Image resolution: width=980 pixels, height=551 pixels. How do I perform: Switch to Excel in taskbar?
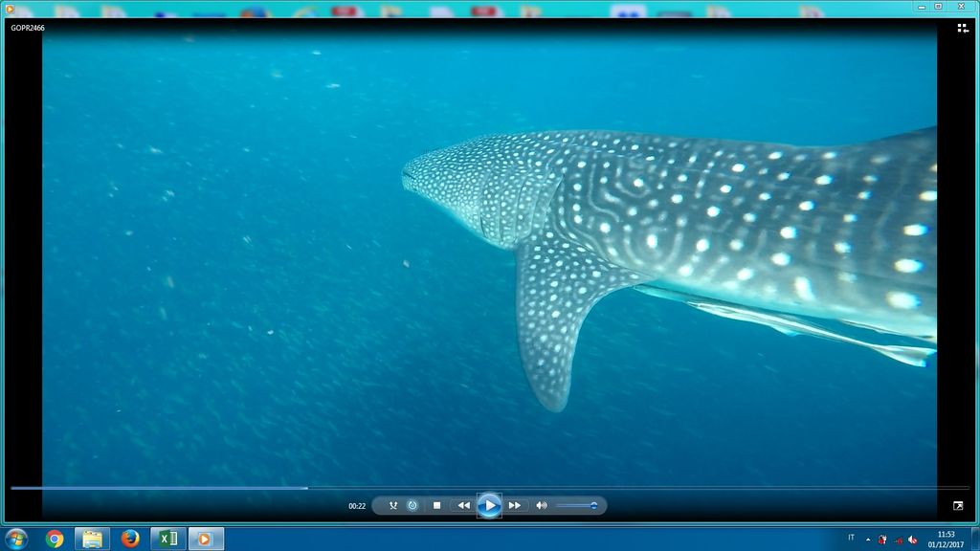click(x=167, y=539)
